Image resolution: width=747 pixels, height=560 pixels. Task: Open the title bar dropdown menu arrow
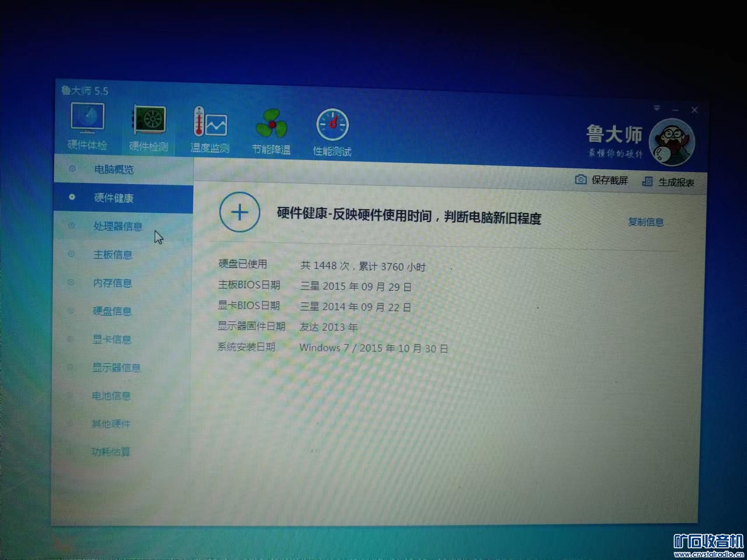(x=656, y=108)
